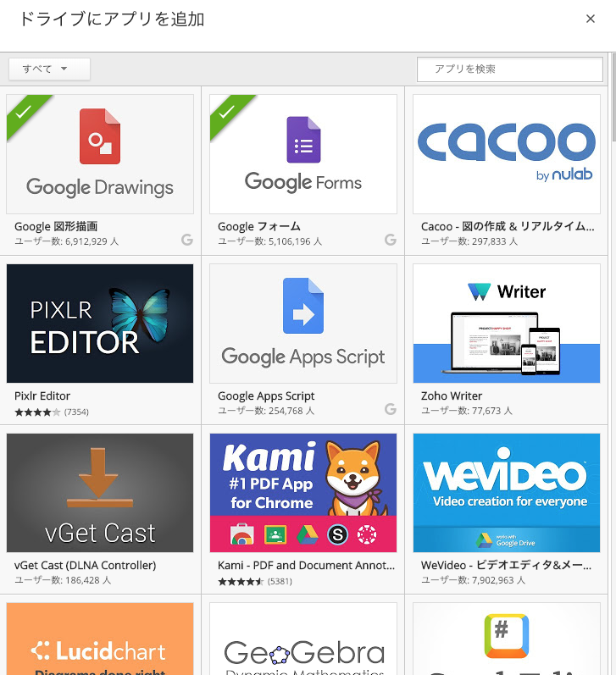Click the ドライブにアプリを追加 dialog heading

[x=112, y=19]
